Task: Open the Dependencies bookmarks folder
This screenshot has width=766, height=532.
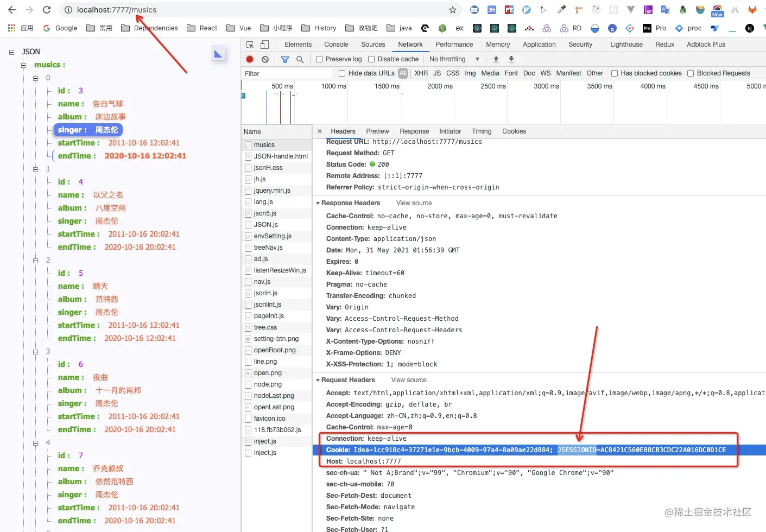Action: click(x=149, y=28)
